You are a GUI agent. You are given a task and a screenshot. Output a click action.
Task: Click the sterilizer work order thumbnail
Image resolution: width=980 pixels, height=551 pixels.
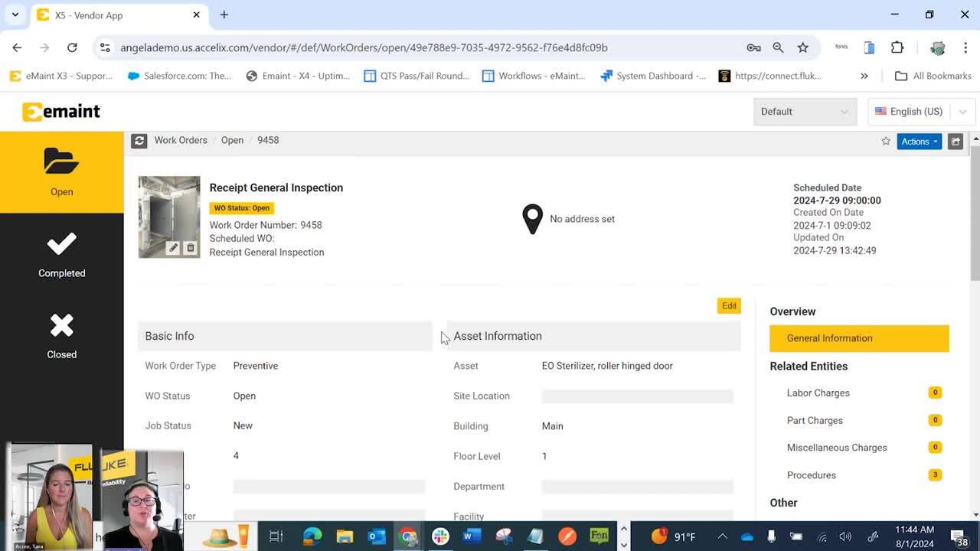pos(169,217)
